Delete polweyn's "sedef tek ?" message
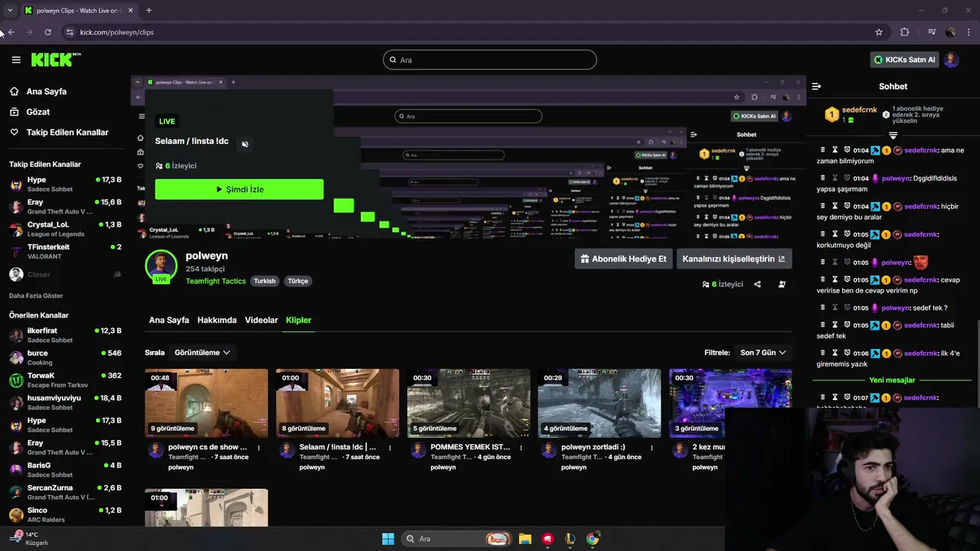 tap(823, 308)
